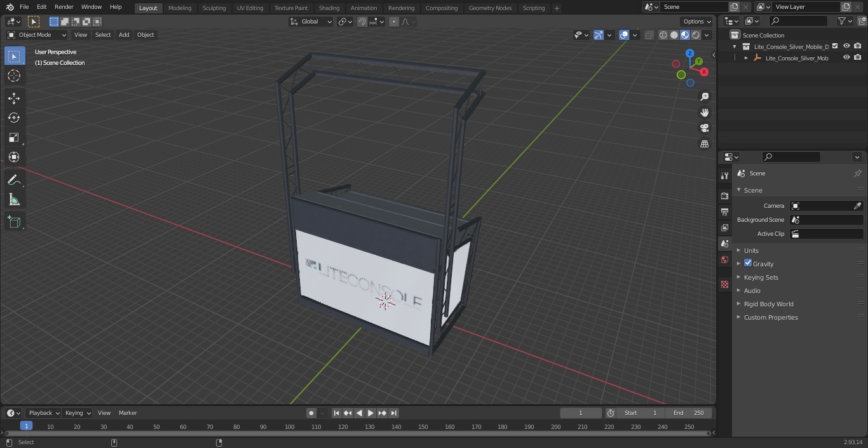The width and height of the screenshot is (868, 448).
Task: Open Object Mode dropdown
Action: 37,35
